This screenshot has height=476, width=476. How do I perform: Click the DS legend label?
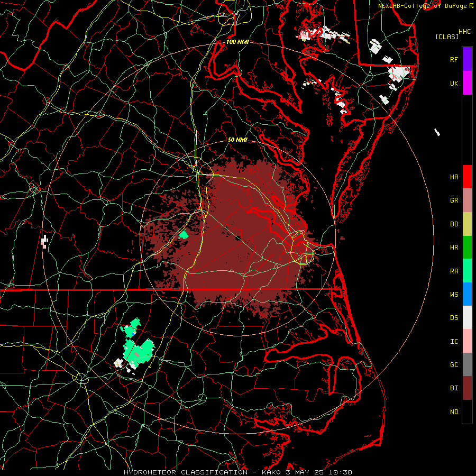click(x=454, y=317)
